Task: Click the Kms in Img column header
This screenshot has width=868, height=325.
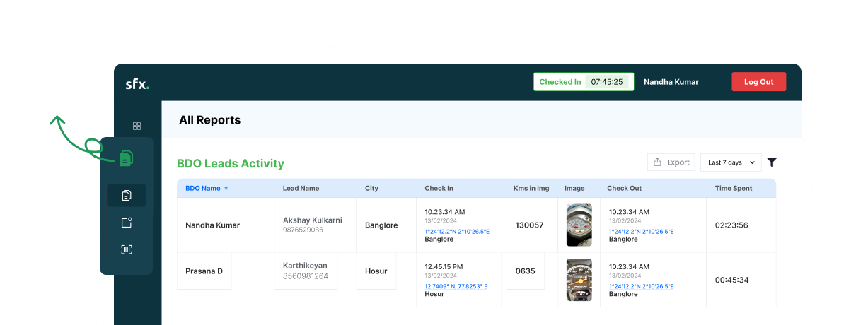Action: click(531, 189)
